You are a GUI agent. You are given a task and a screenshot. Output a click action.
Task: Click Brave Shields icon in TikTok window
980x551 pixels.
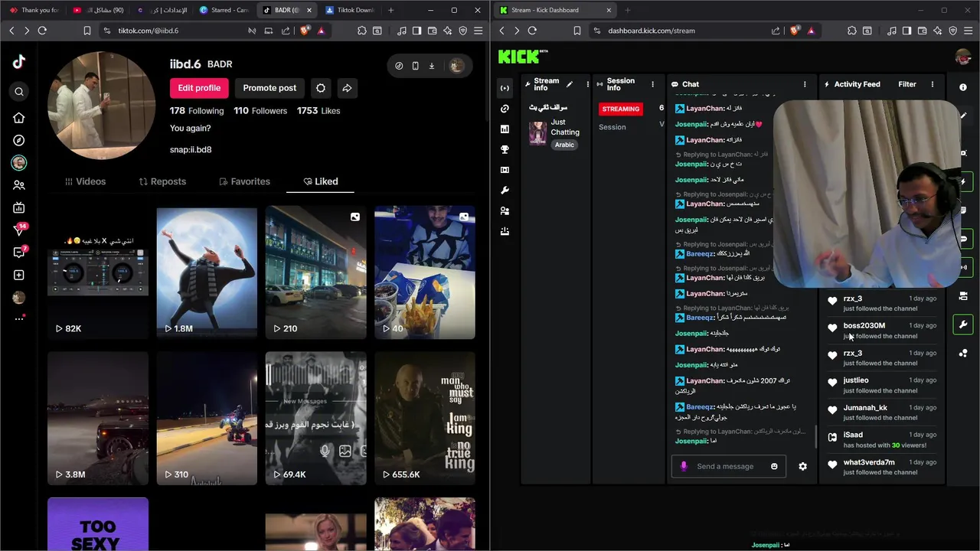pyautogui.click(x=305, y=31)
